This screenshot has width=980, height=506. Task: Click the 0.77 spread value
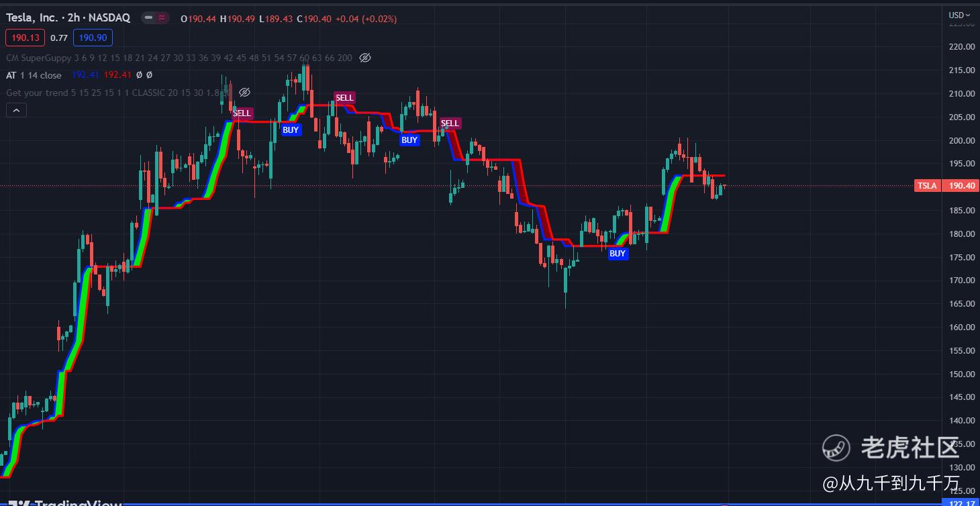59,38
